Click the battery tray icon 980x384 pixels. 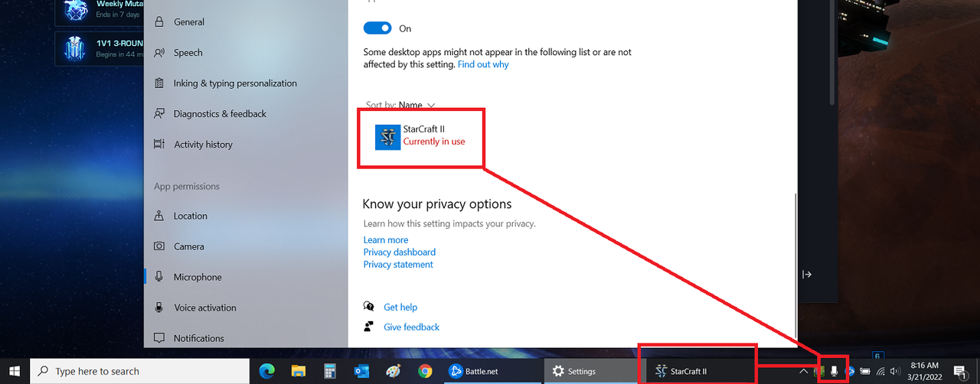click(x=864, y=371)
